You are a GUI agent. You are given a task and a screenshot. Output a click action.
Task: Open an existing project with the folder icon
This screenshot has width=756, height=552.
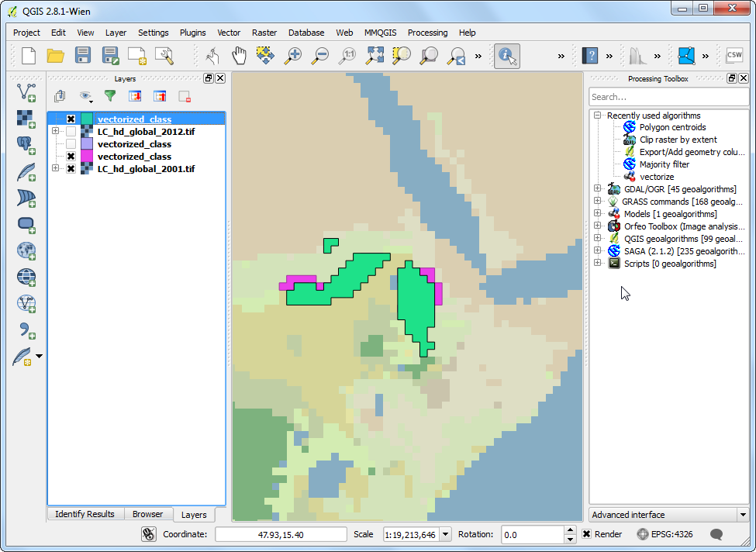click(56, 56)
